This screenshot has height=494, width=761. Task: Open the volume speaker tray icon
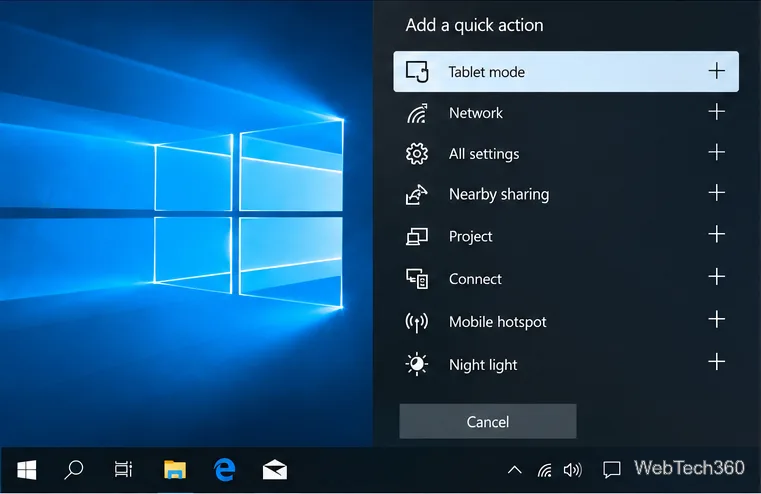(x=573, y=470)
